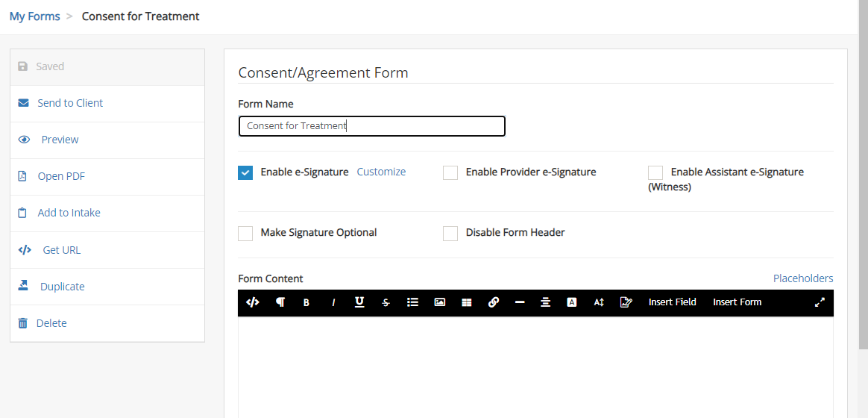Open font size tool in editor
The width and height of the screenshot is (868, 418).
(599, 302)
